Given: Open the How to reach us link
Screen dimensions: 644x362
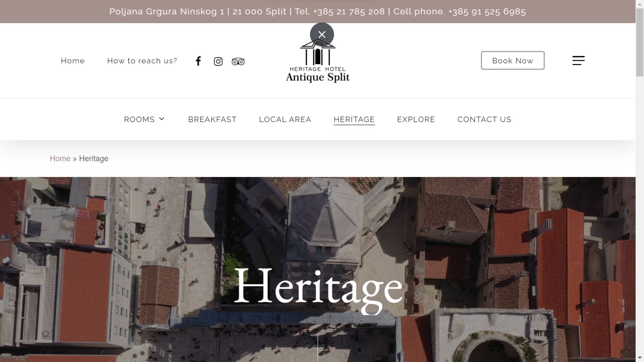Looking at the screenshot, I should pos(142,61).
